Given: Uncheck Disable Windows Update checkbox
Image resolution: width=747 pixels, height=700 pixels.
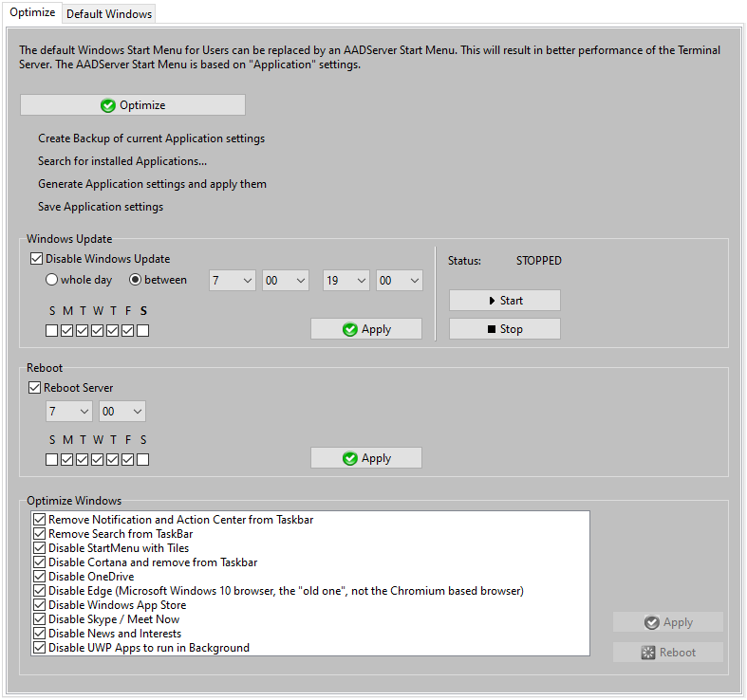Looking at the screenshot, I should [37, 259].
